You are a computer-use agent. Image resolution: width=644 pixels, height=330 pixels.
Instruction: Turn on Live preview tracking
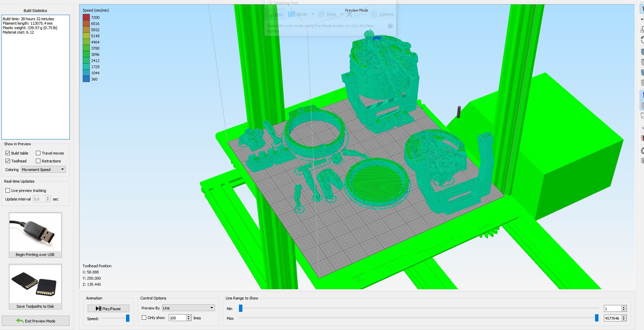click(x=8, y=191)
